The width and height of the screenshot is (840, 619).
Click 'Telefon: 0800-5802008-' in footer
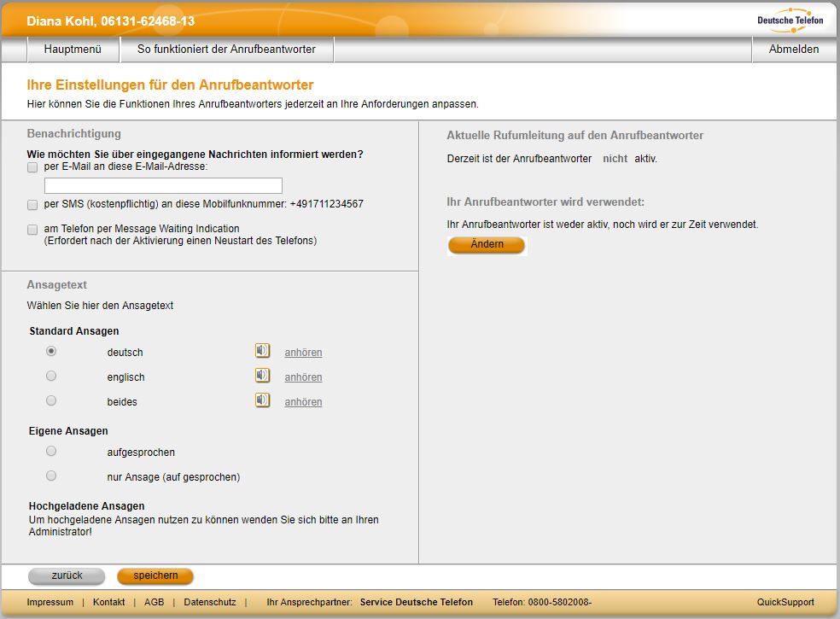point(542,603)
